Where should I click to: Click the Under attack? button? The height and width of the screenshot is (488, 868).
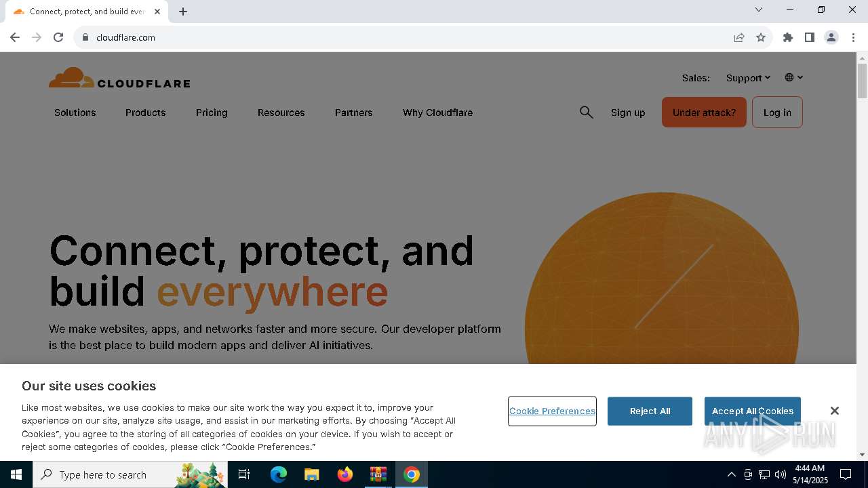[704, 113]
